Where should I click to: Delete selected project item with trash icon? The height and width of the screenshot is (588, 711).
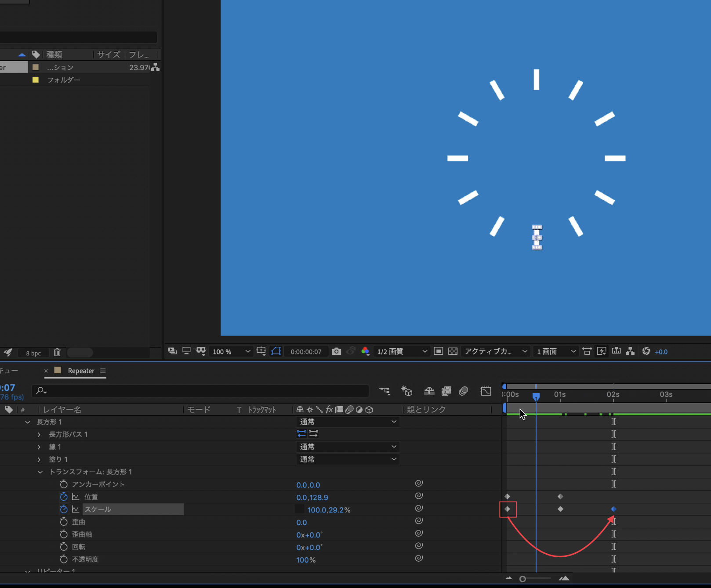click(57, 353)
